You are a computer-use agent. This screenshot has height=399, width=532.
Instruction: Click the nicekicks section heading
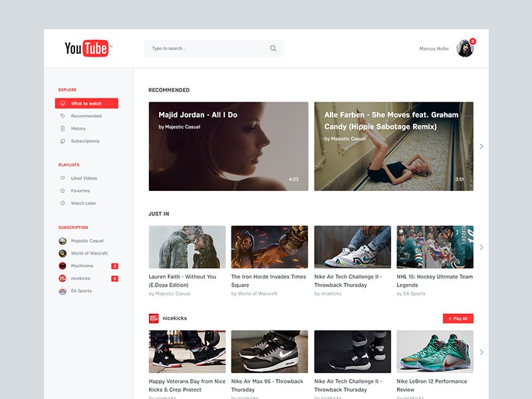(x=175, y=319)
